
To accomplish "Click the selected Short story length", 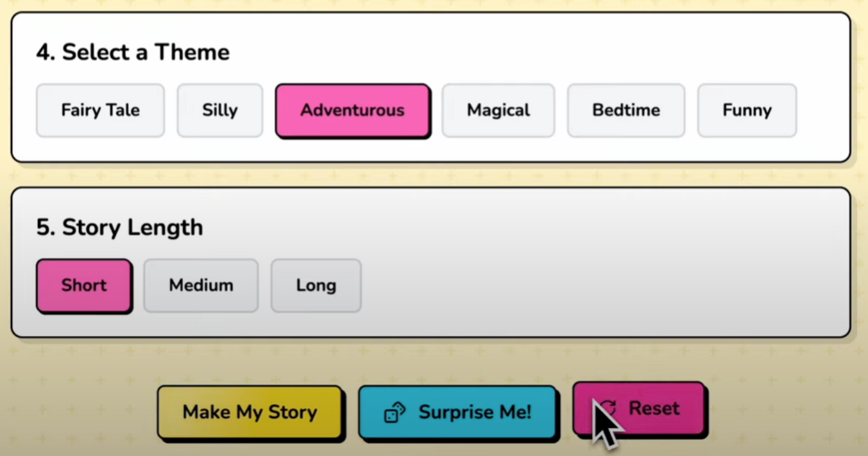I will pyautogui.click(x=84, y=285).
